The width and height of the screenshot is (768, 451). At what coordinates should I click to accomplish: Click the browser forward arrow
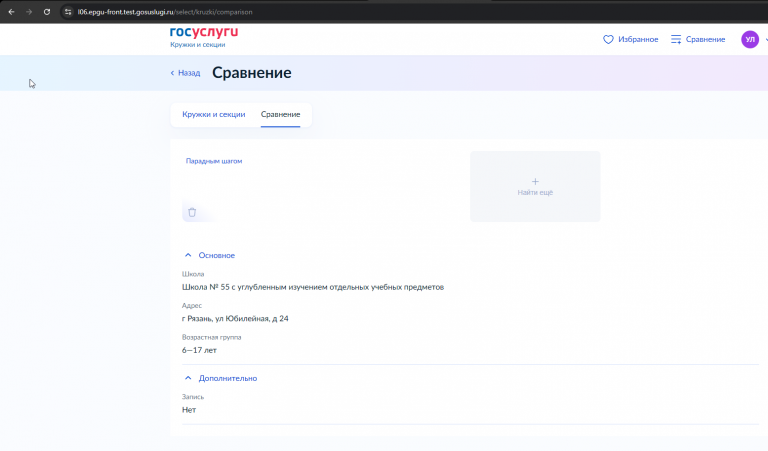[x=29, y=12]
